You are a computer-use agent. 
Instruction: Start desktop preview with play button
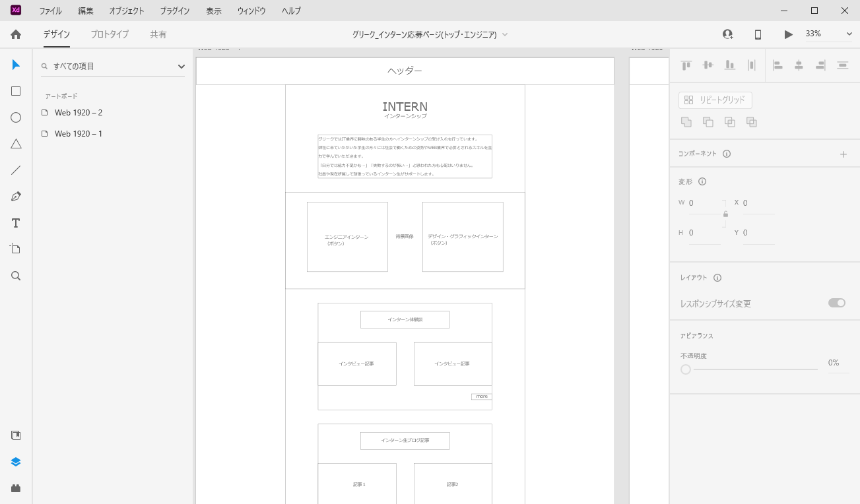point(788,34)
